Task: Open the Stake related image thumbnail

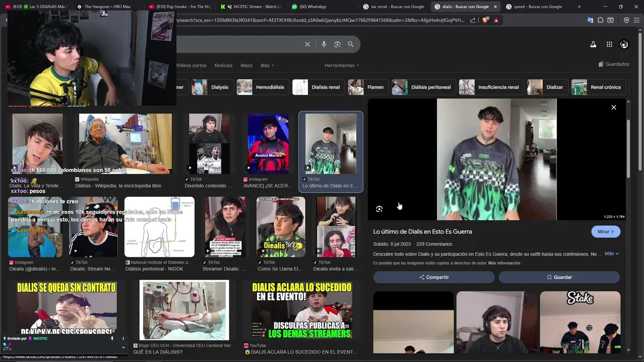Action: coord(580,322)
